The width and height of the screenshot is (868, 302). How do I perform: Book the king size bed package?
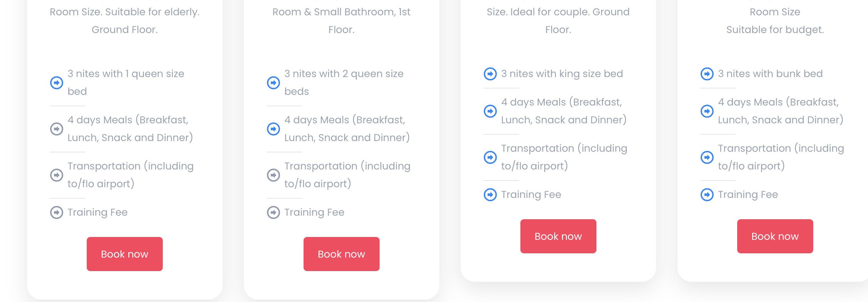(558, 236)
